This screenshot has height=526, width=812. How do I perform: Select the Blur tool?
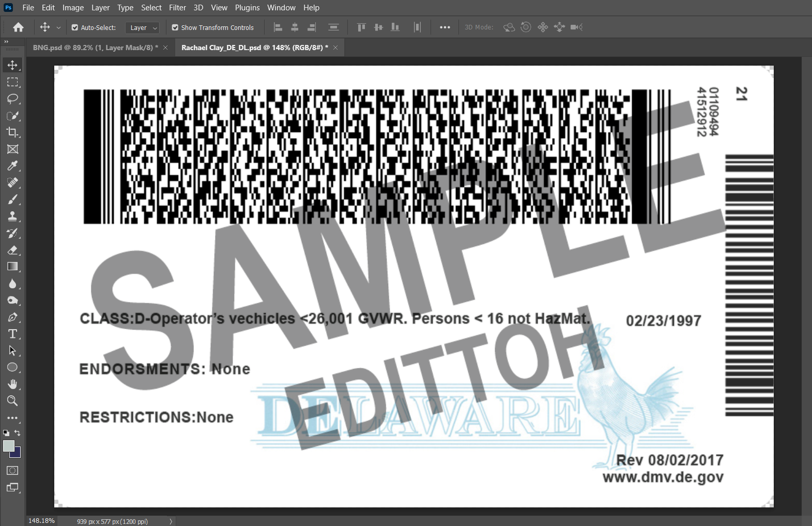coord(12,284)
